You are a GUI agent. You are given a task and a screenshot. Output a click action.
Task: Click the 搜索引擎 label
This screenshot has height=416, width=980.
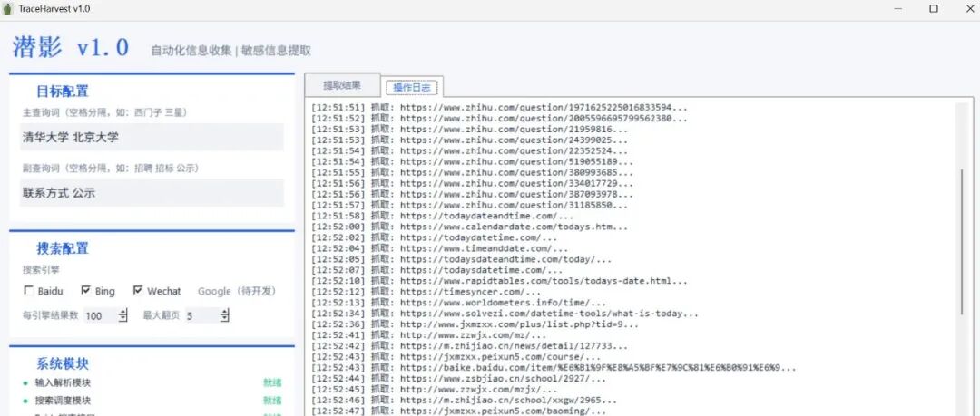click(41, 270)
